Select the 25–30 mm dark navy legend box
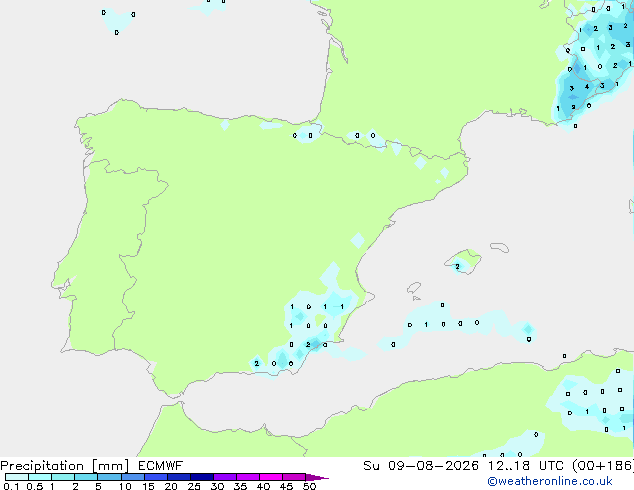Image resolution: width=634 pixels, height=490 pixels. (x=201, y=477)
